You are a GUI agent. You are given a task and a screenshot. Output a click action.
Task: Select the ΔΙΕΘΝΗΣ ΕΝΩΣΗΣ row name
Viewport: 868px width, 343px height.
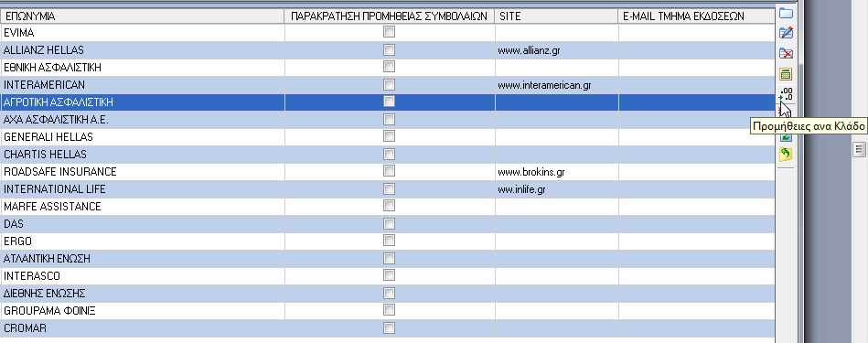(44, 294)
